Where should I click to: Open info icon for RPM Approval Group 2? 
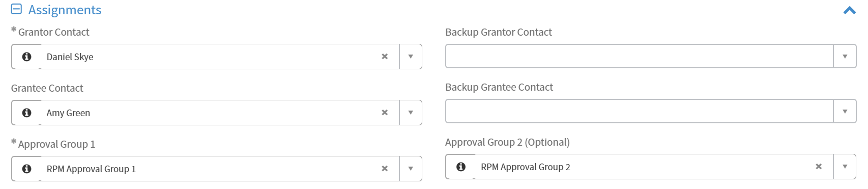point(461,167)
